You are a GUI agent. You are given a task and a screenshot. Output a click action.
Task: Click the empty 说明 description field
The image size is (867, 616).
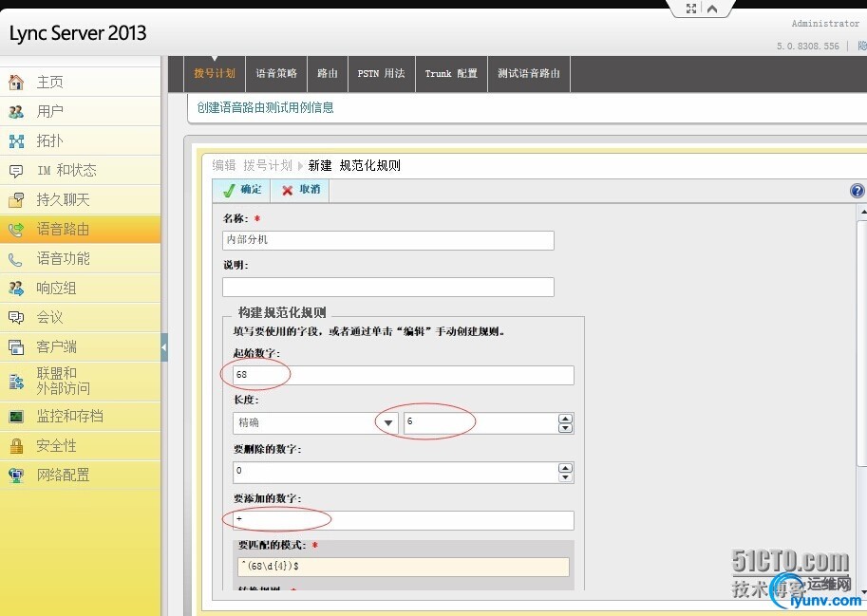click(388, 288)
